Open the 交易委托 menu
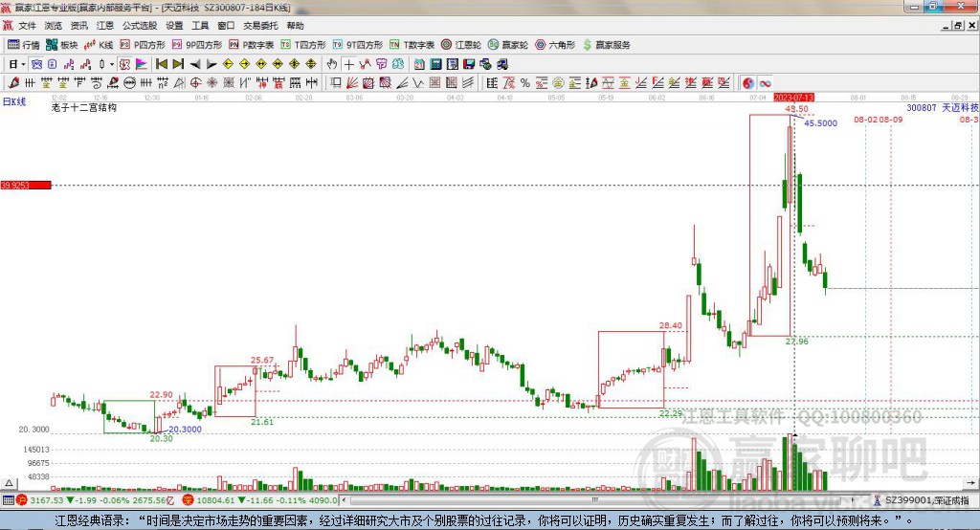 pos(260,26)
